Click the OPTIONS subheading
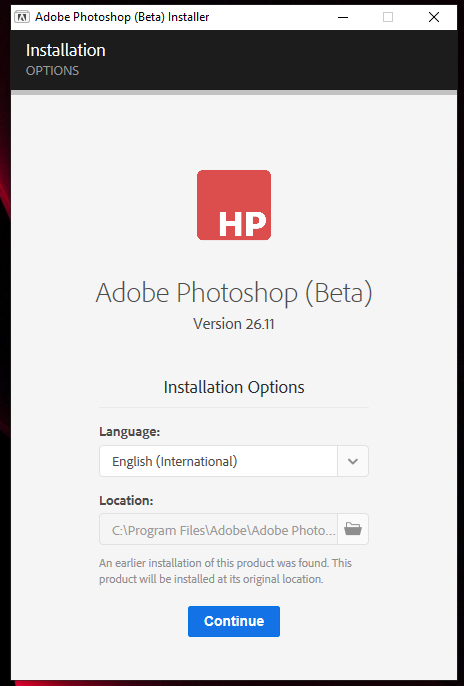 52,71
